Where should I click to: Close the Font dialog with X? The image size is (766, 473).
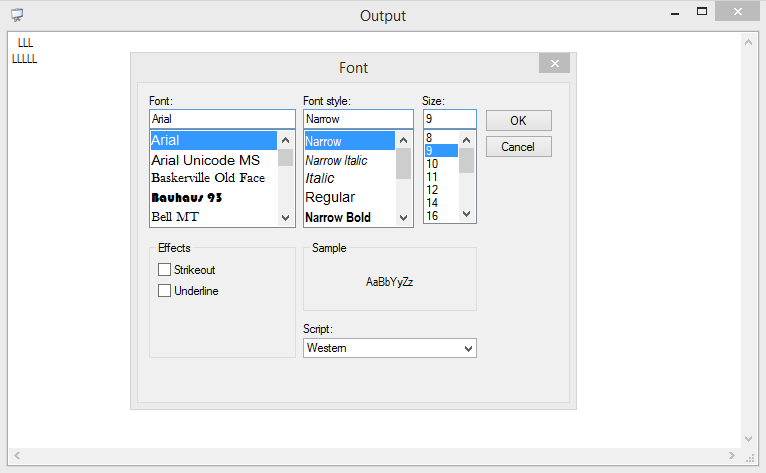tap(554, 63)
